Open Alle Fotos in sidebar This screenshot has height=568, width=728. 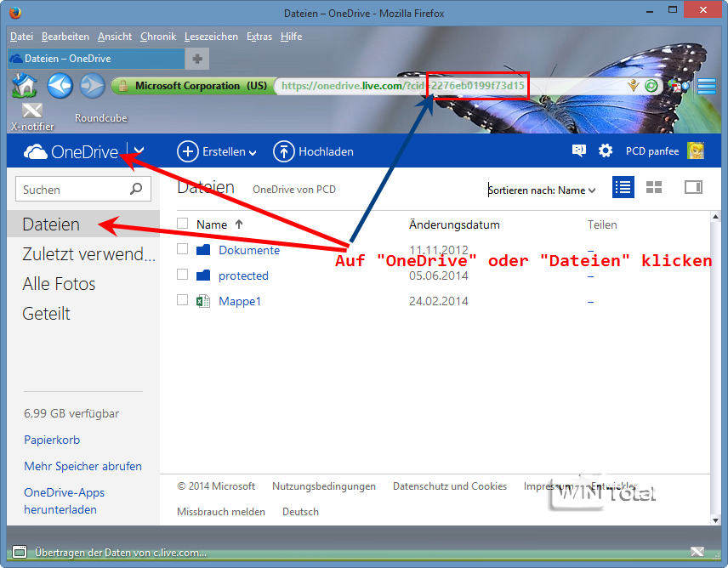point(59,284)
